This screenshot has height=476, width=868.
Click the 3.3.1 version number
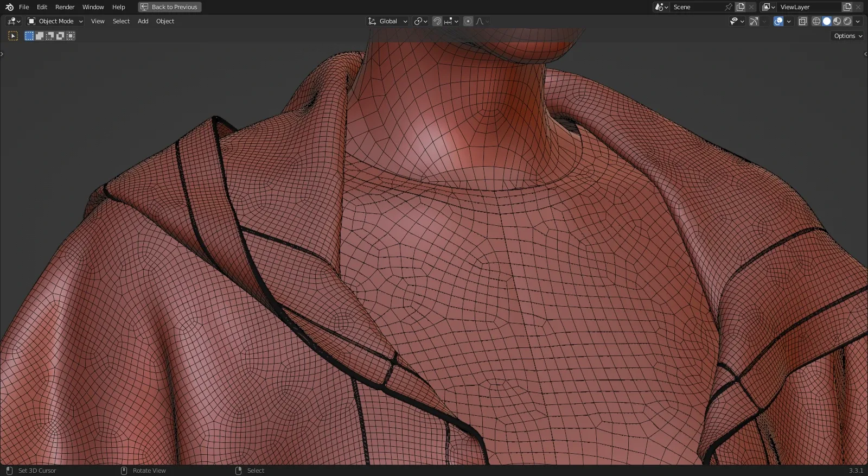coord(856,471)
